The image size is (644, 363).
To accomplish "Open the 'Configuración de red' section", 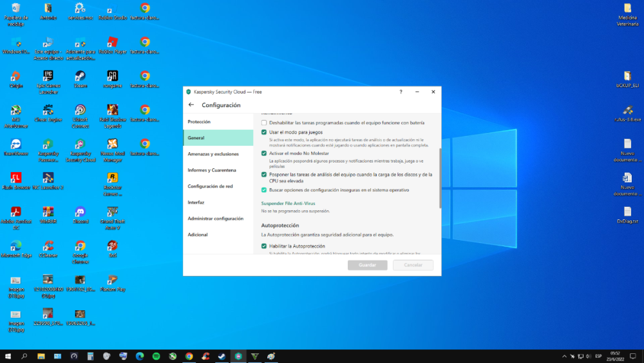I will click(210, 186).
